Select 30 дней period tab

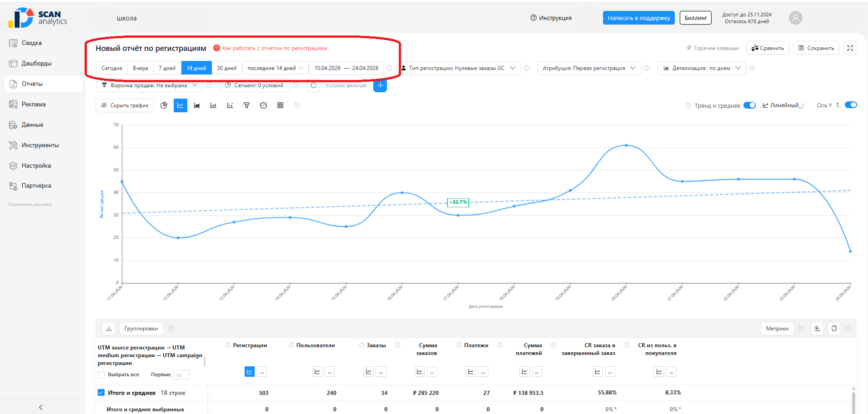click(x=227, y=68)
